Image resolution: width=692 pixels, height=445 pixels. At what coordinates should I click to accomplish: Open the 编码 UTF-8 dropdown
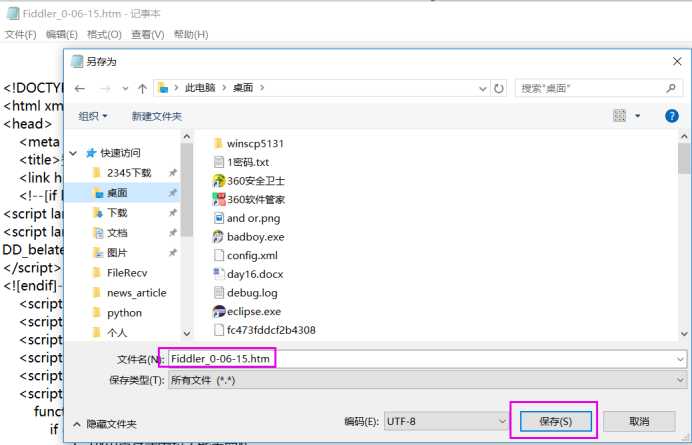[x=446, y=421]
